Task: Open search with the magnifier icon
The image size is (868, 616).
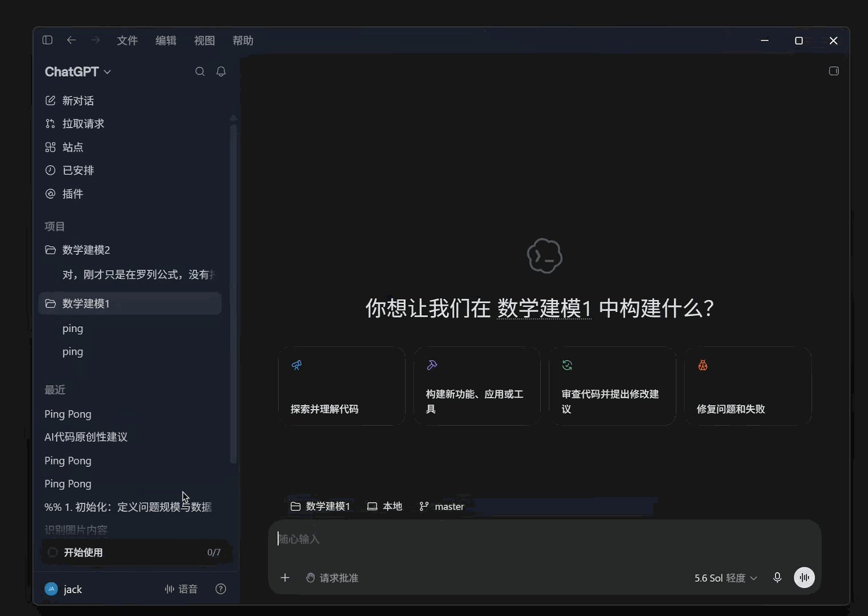Action: click(200, 71)
